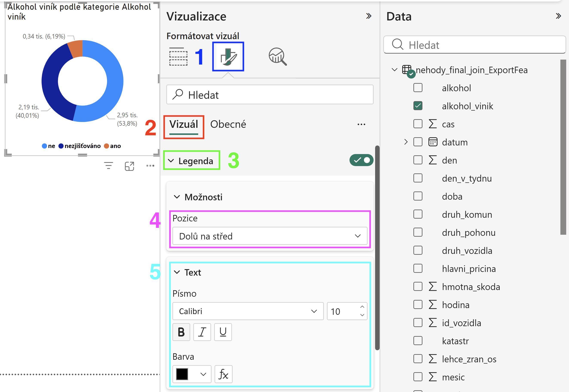569x392 pixels.
Task: Open more options ellipsis beside Obecné tab
Action: click(361, 125)
